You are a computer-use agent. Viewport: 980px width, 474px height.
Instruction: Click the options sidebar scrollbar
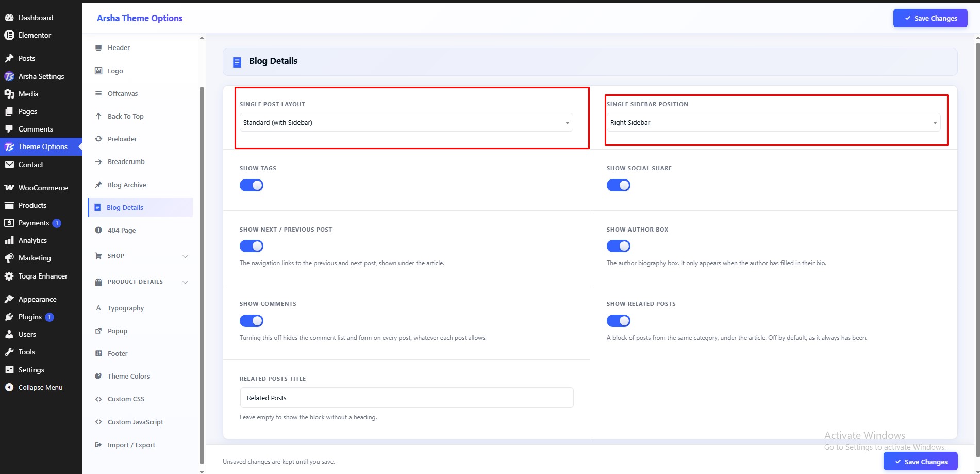point(202,275)
